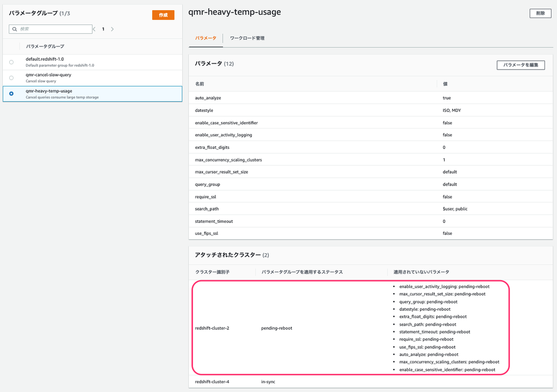The image size is (557, 392).
Task: Click redshift-cluster-2 identifier
Action: pos(212,328)
